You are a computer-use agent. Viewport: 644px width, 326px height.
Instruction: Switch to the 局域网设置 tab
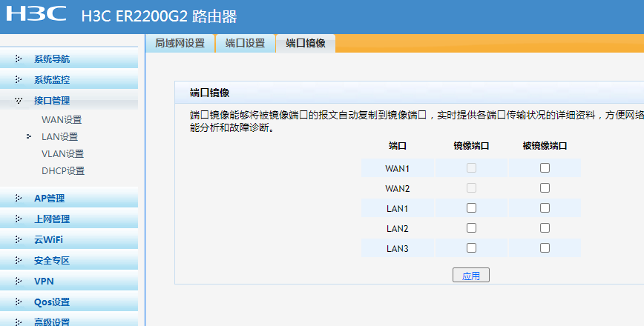[180, 44]
